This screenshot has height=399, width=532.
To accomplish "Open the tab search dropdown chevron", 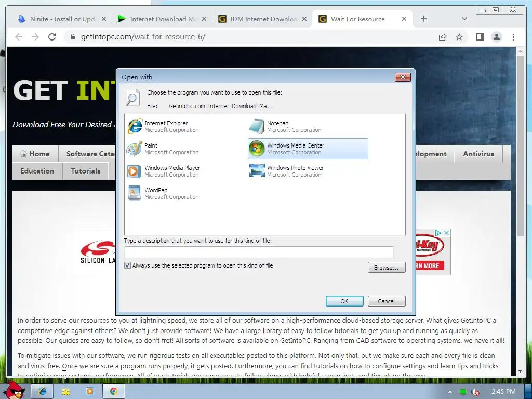I will point(464,19).
